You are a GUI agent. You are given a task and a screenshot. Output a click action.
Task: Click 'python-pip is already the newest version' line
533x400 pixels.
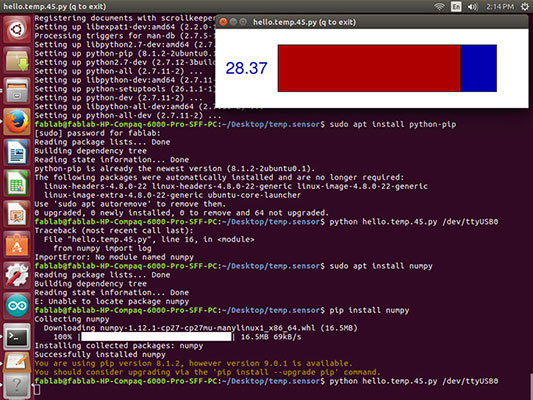click(x=175, y=169)
